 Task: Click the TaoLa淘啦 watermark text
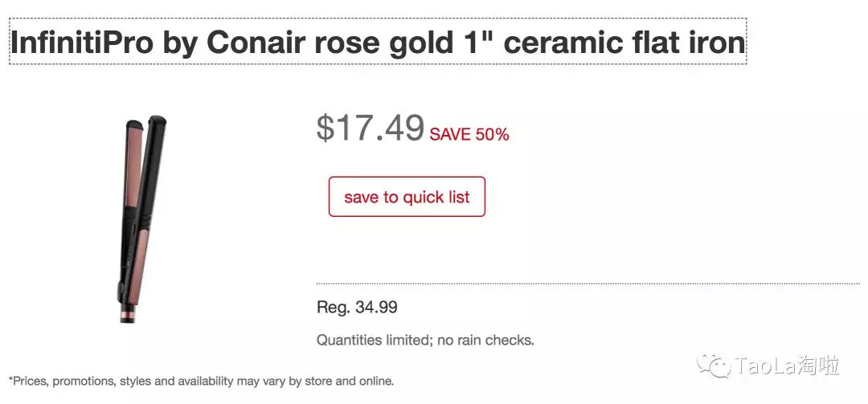[x=786, y=367]
